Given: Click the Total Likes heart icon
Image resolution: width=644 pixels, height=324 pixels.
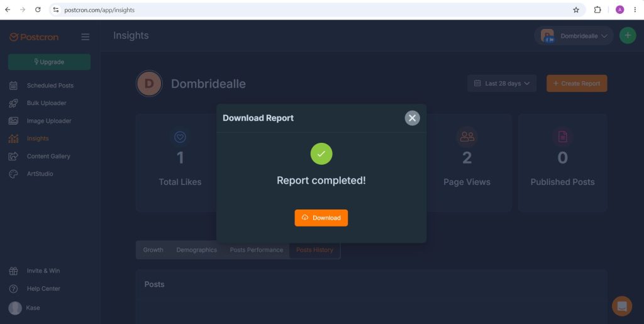Looking at the screenshot, I should coord(180,137).
